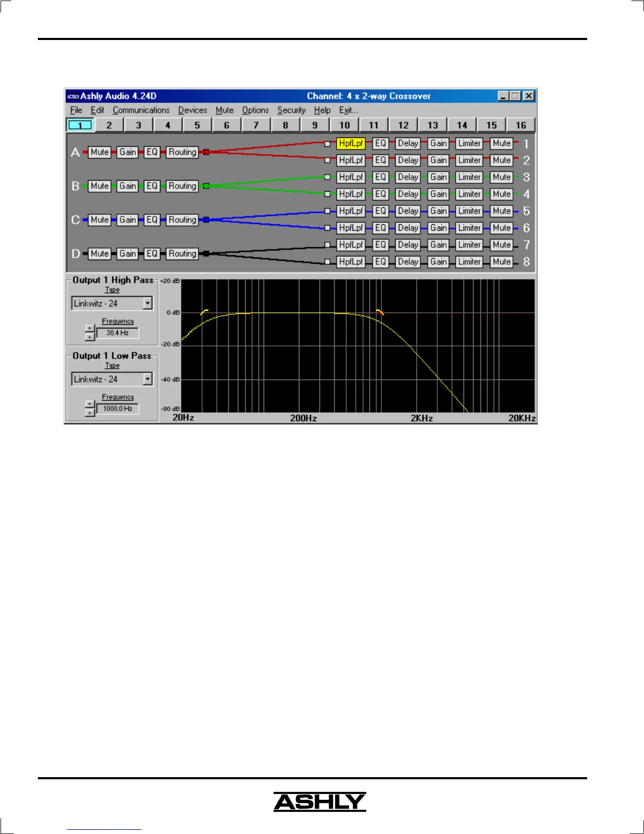
Task: Click the Exit menu item
Action: (348, 110)
